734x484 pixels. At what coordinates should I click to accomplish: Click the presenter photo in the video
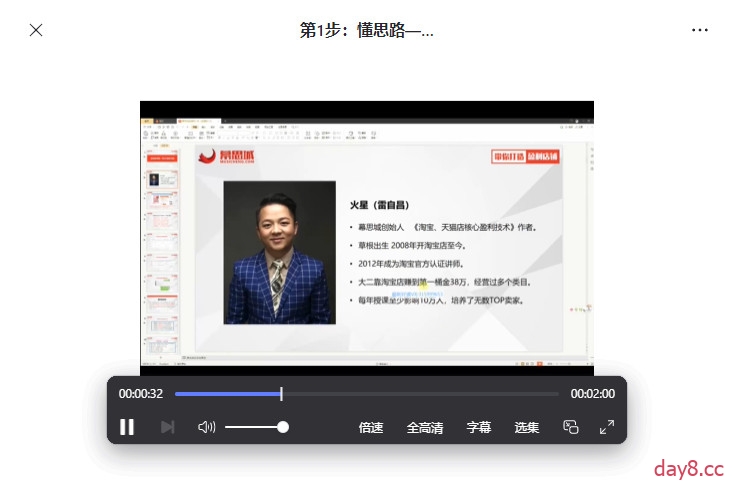[x=279, y=252]
